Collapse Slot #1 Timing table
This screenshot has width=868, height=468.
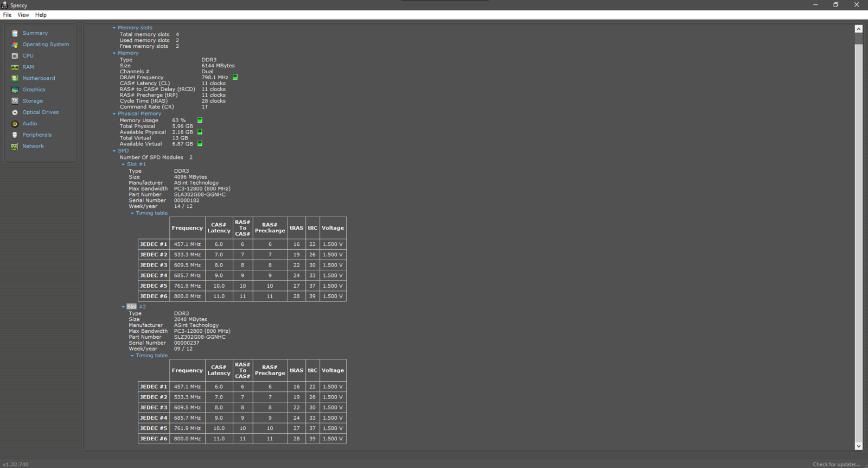coord(132,213)
